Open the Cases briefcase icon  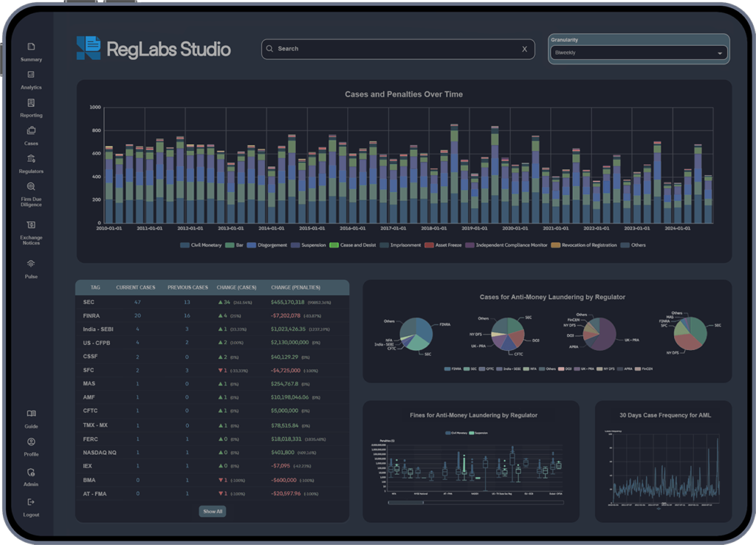[x=31, y=131]
